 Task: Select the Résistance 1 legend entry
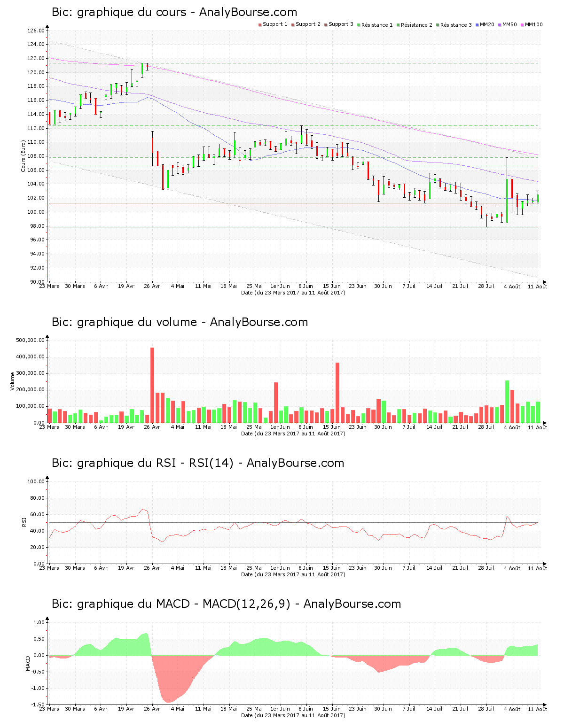tap(375, 25)
